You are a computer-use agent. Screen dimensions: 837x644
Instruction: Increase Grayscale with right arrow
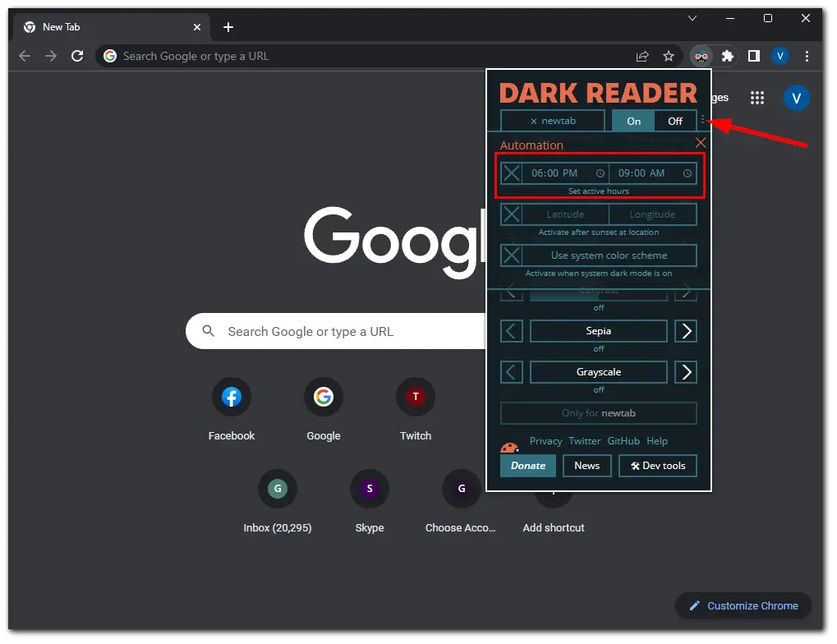(686, 372)
